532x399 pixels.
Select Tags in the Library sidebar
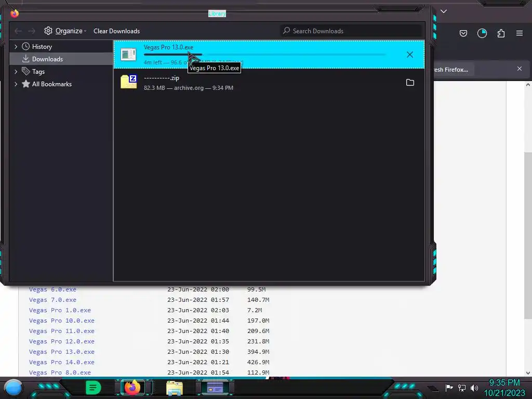tap(38, 72)
